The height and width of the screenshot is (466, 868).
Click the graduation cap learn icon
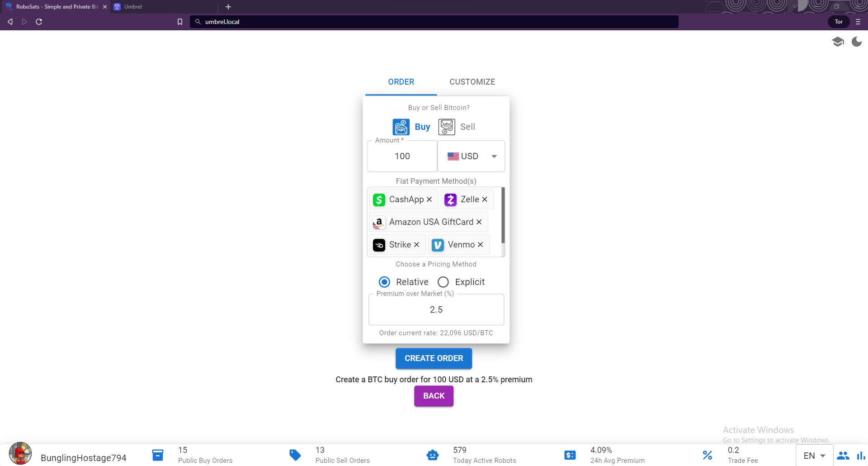coord(838,42)
